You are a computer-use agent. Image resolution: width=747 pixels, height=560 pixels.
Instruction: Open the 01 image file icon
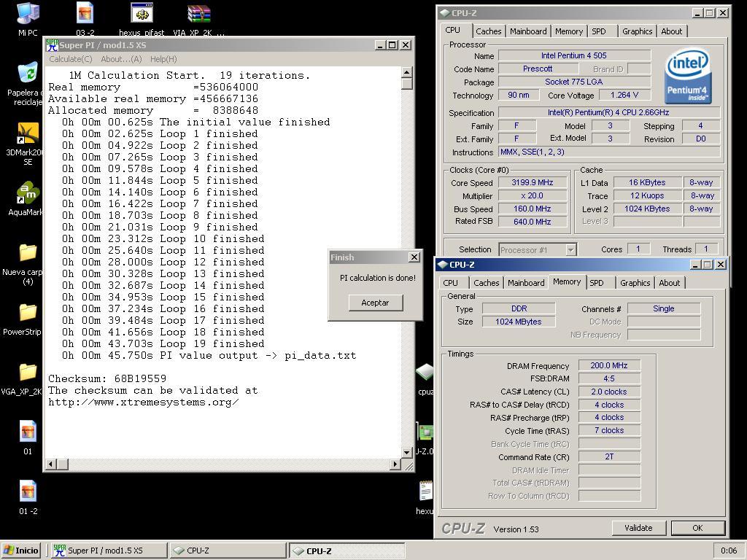(28, 432)
